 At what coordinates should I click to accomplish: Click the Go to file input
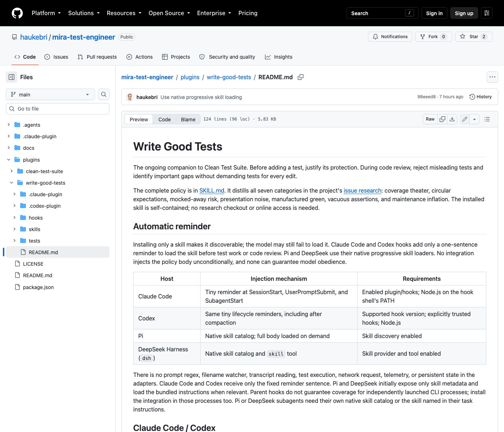58,109
